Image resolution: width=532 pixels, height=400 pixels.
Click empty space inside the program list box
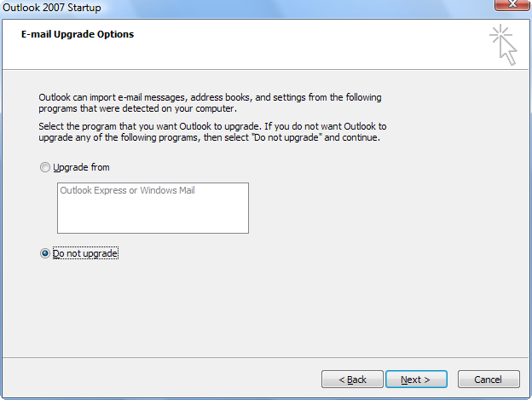click(153, 216)
